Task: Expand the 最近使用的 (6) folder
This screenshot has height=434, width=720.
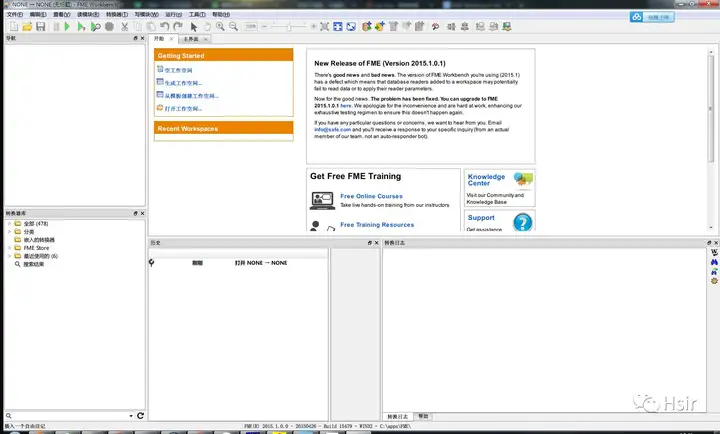Action: tap(9, 256)
